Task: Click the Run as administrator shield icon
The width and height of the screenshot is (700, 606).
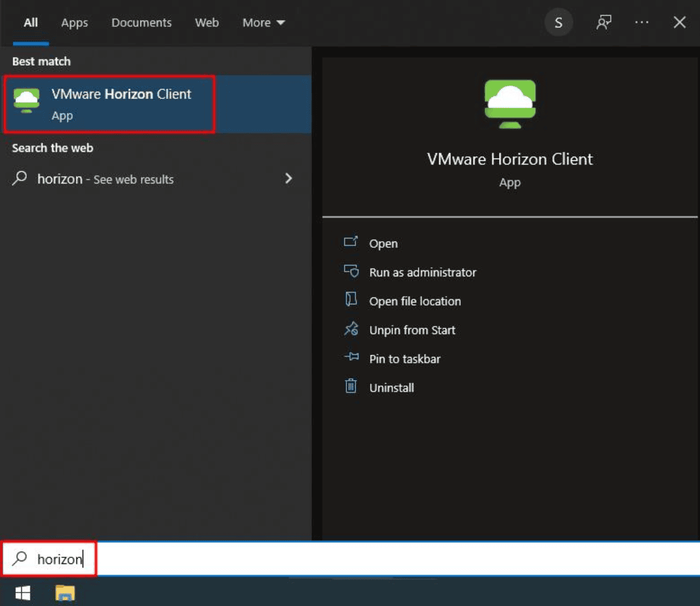Action: [x=351, y=271]
